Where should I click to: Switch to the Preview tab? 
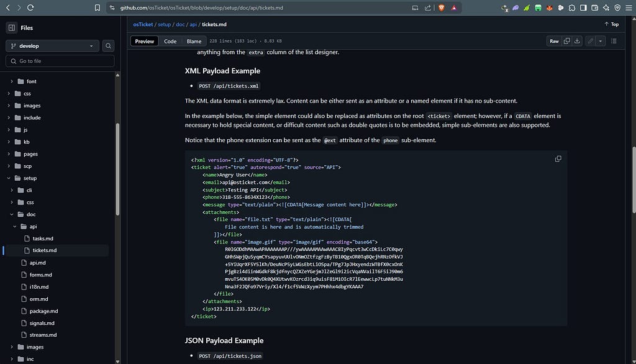(x=144, y=41)
